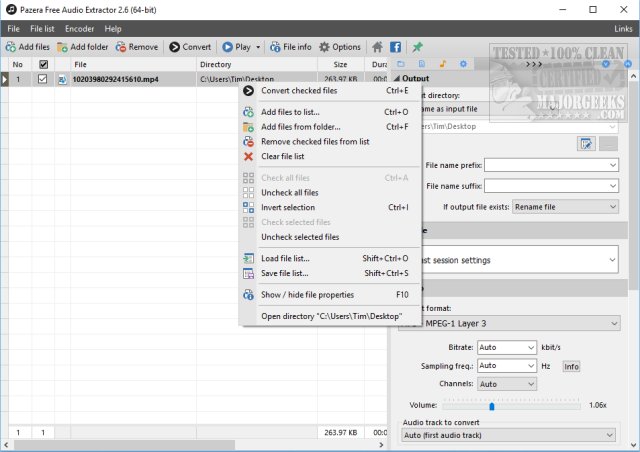Open the MPEG-1 Layer 3 format dropdown

[x=614, y=324]
